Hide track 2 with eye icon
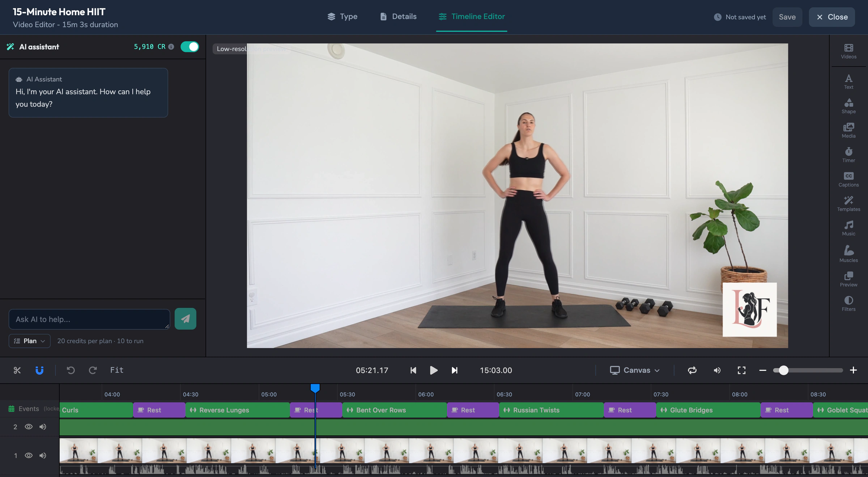The height and width of the screenshot is (477, 868). pyautogui.click(x=29, y=427)
